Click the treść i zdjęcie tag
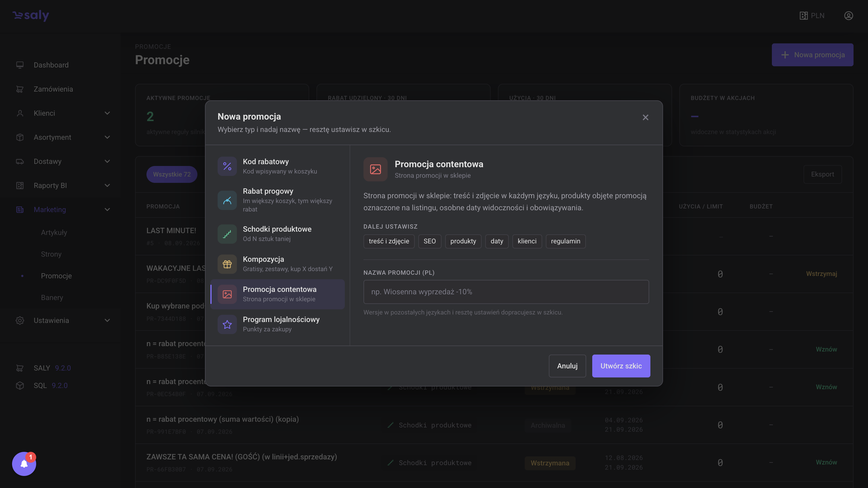The height and width of the screenshot is (488, 868). pos(389,241)
